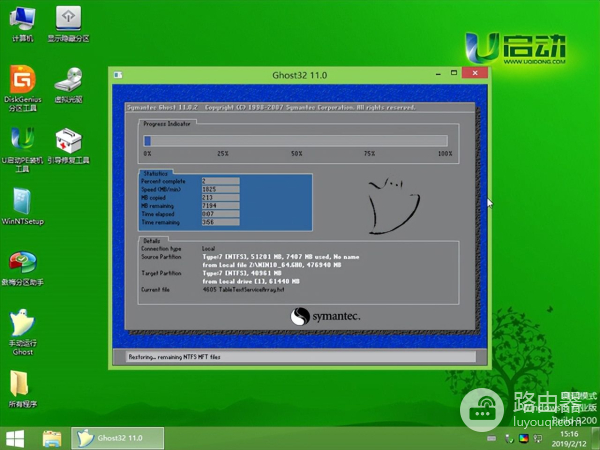Click the Time remaining value field

(x=220, y=222)
